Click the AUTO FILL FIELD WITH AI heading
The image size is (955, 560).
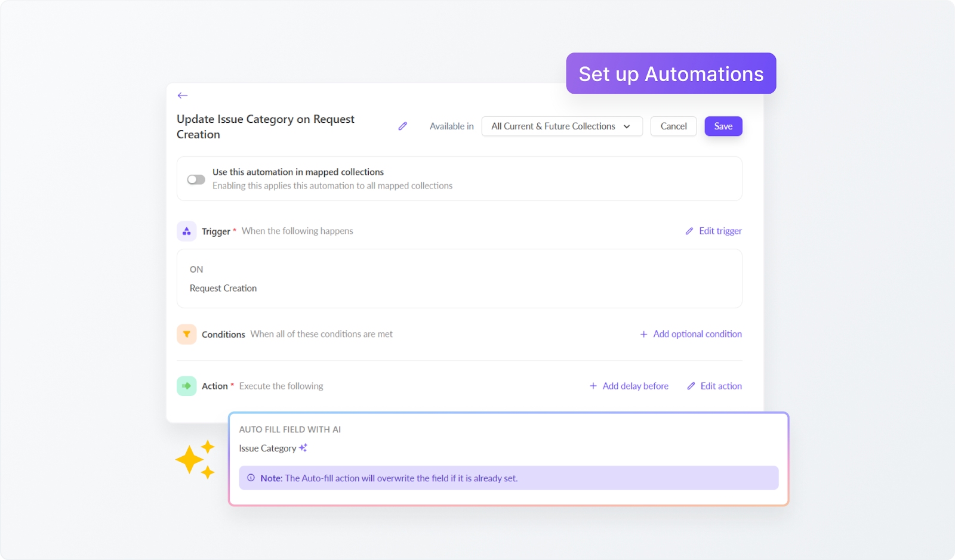pyautogui.click(x=290, y=429)
